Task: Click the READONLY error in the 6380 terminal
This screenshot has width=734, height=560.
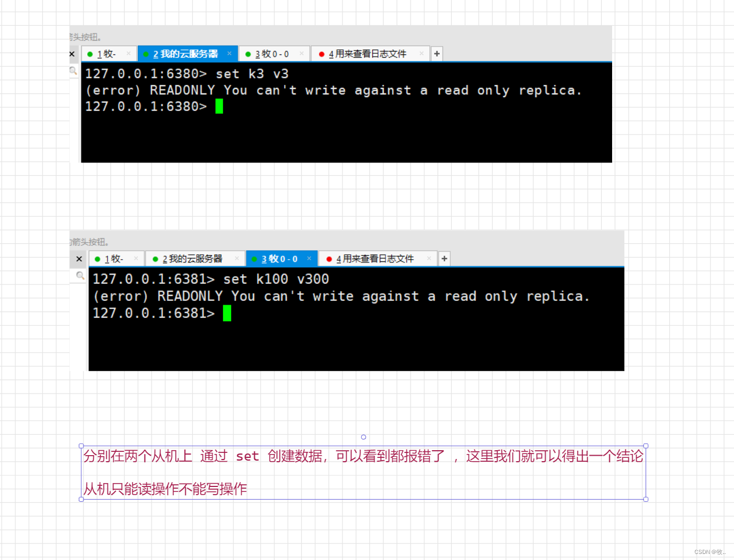Action: (x=333, y=90)
